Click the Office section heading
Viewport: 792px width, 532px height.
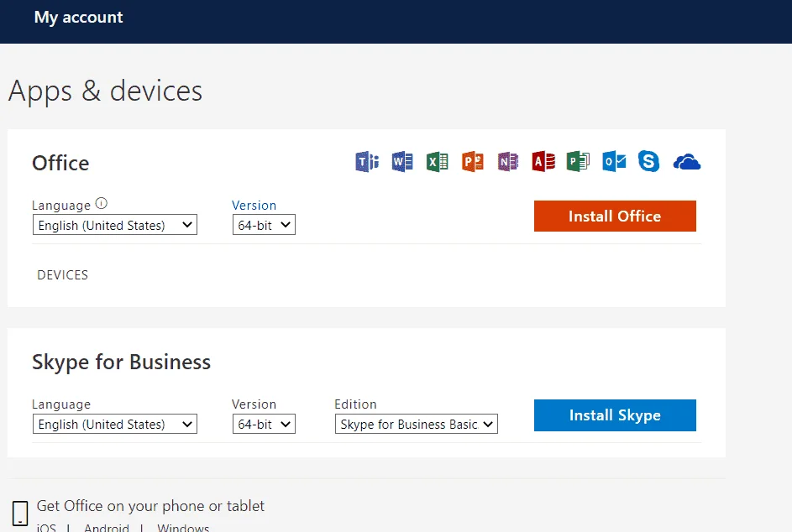pyautogui.click(x=60, y=163)
